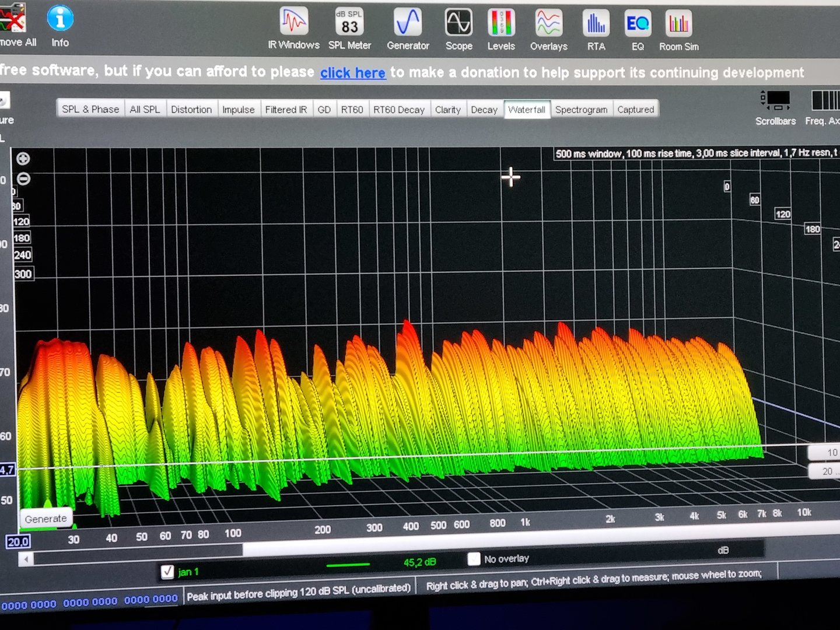840x630 pixels.
Task: Select the RT60 Decay tab
Action: pyautogui.click(x=399, y=110)
